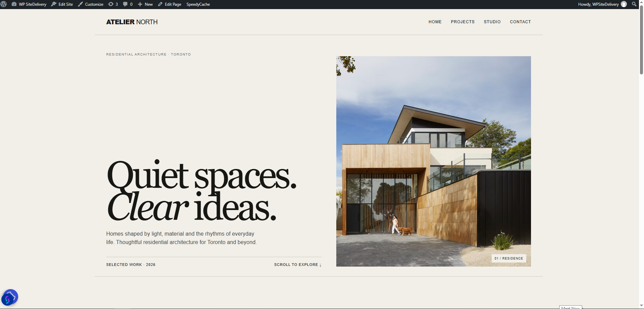Click the Atelier North site logo
Image resolution: width=644 pixels, height=309 pixels.
tap(132, 22)
